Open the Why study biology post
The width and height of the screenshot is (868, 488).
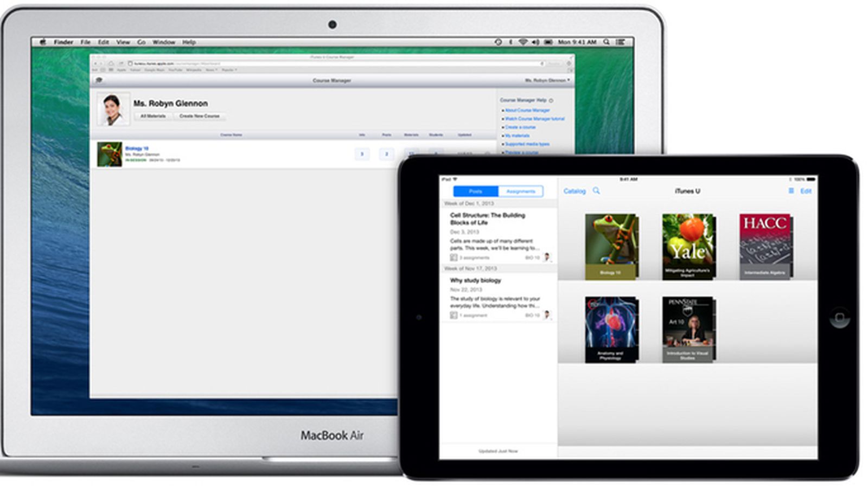coord(498,298)
